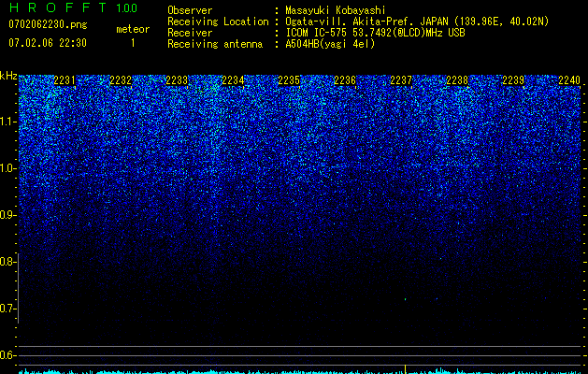Click time marker 2234
This screenshot has height=374, width=588.
point(233,80)
